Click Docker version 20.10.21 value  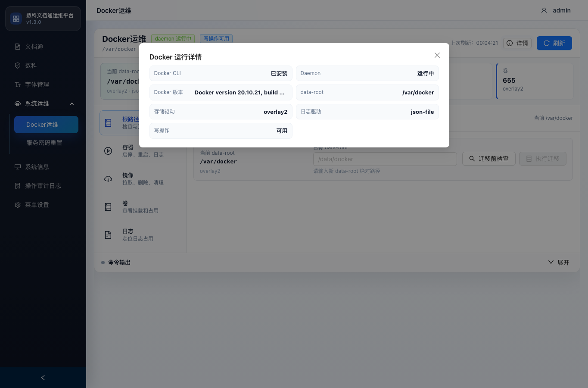240,93
